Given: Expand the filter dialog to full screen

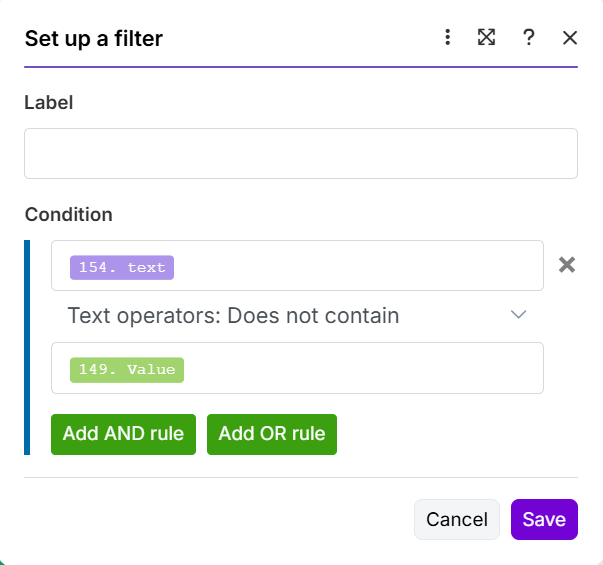Looking at the screenshot, I should 486,38.
